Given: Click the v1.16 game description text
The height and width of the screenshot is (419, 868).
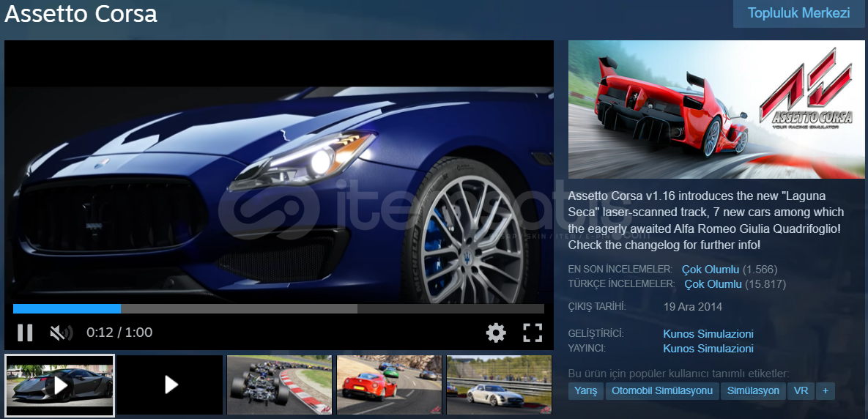Looking at the screenshot, I should [706, 220].
